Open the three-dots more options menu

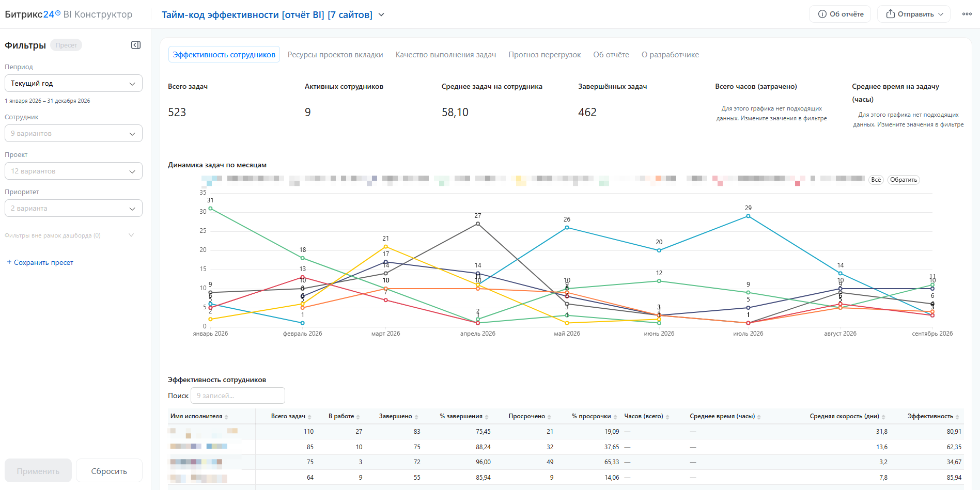coord(967,14)
